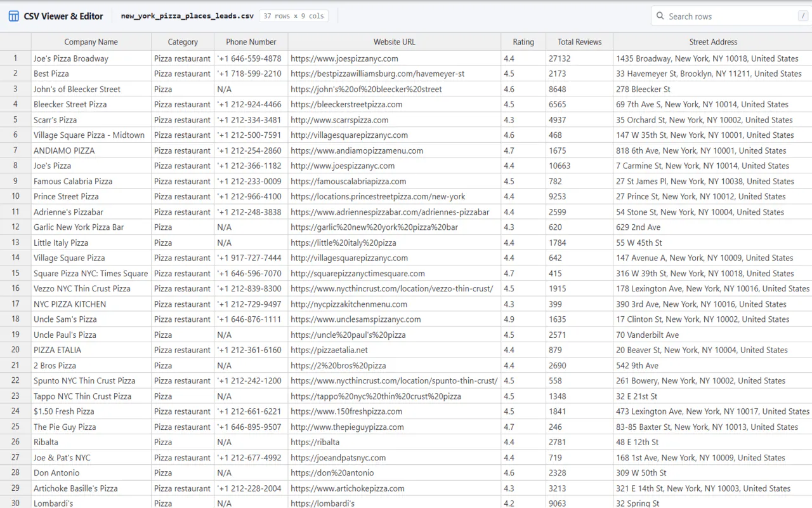812x508 pixels.
Task: Click phone number +1 646-876-1111
Action: tap(251, 319)
